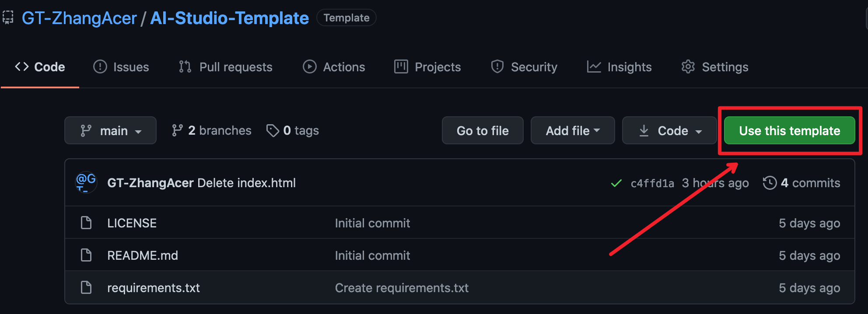
Task: Click 5 days ago in requirements.txt row
Action: coord(809,288)
